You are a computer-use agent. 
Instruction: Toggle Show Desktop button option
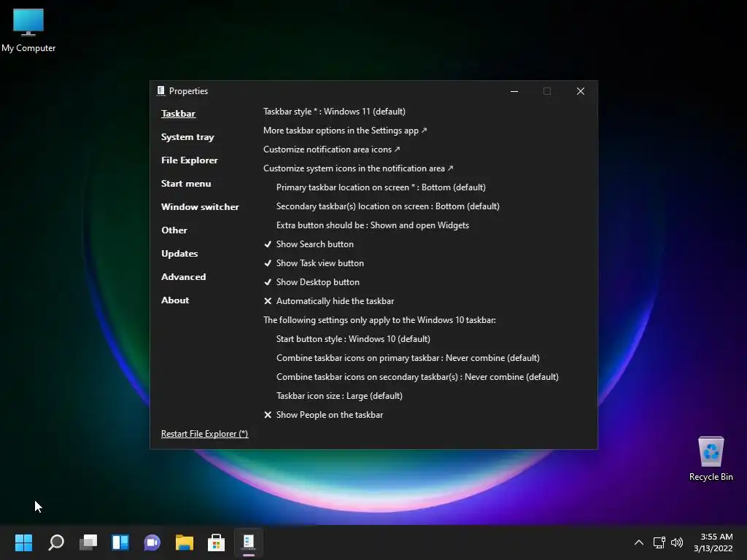311,282
